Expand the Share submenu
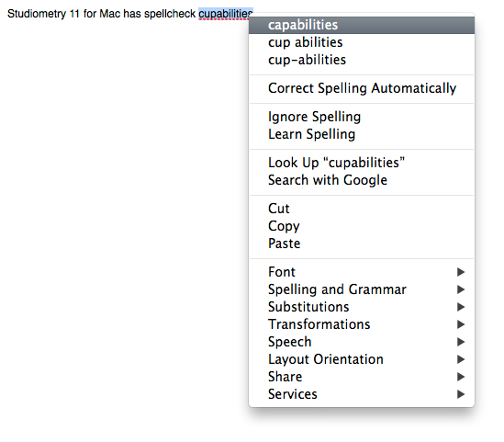 [x=362, y=377]
